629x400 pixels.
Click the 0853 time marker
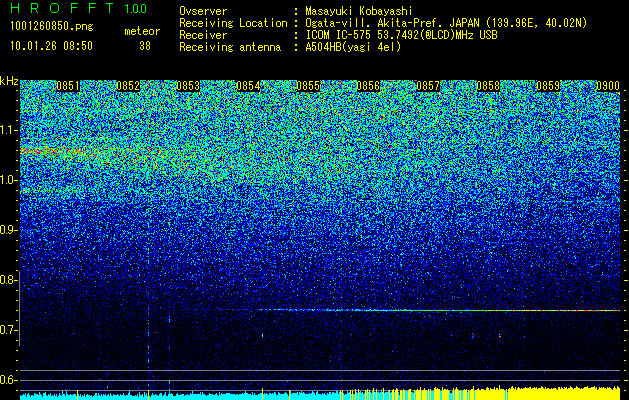pyautogui.click(x=188, y=86)
